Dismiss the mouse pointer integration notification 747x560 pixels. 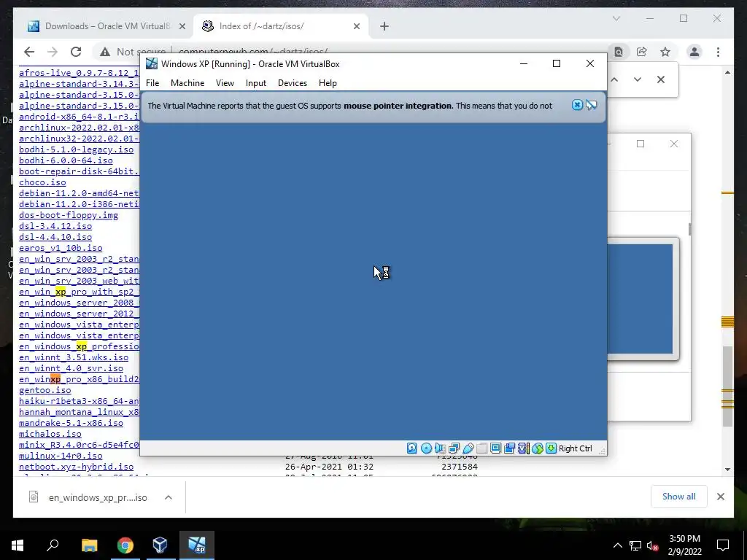tap(577, 105)
